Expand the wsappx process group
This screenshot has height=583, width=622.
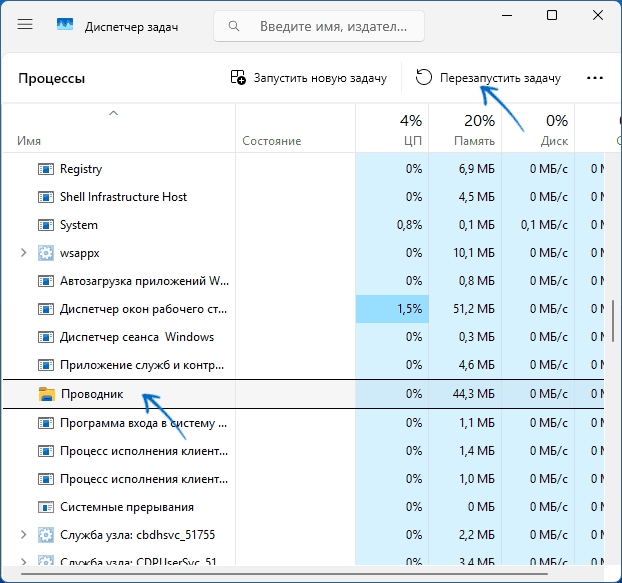click(x=23, y=253)
